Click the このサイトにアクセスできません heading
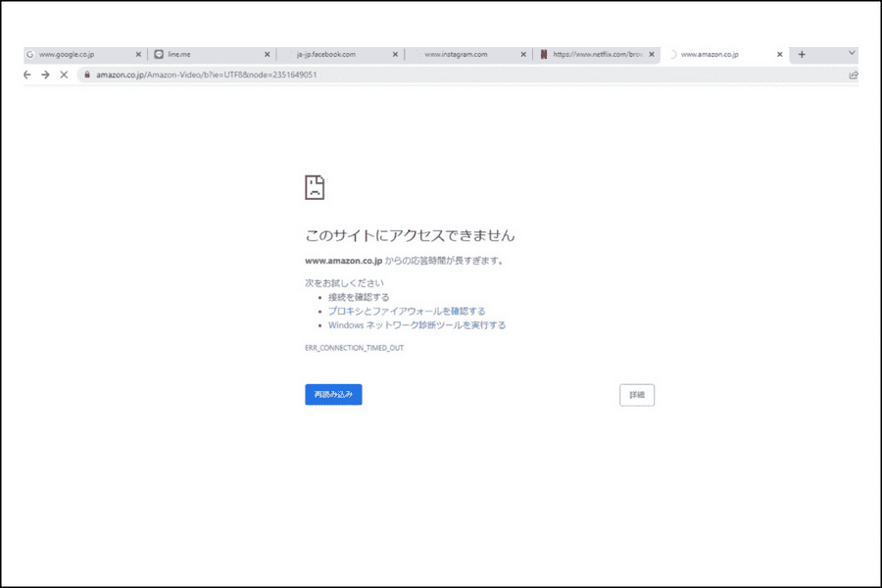Image resolution: width=882 pixels, height=588 pixels. point(410,235)
